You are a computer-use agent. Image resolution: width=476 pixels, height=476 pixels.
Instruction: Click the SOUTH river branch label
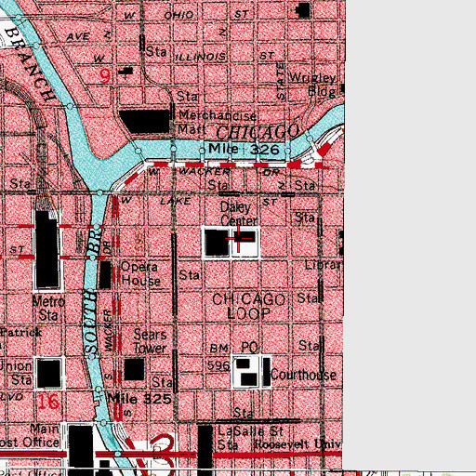[91, 321]
